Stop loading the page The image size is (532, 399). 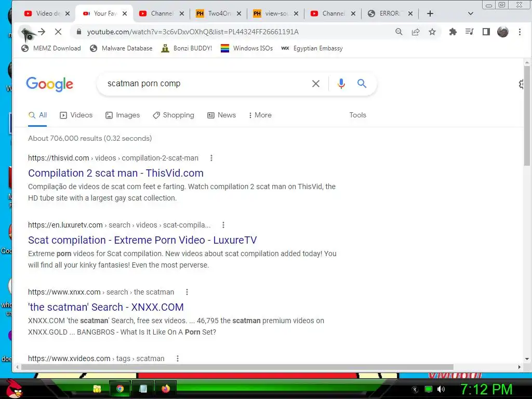(x=58, y=32)
